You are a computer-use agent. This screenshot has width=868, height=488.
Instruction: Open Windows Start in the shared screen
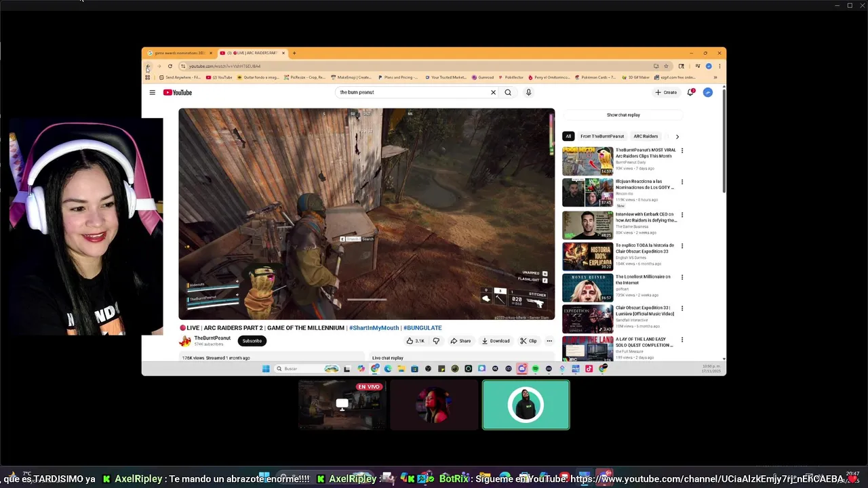coord(266,369)
